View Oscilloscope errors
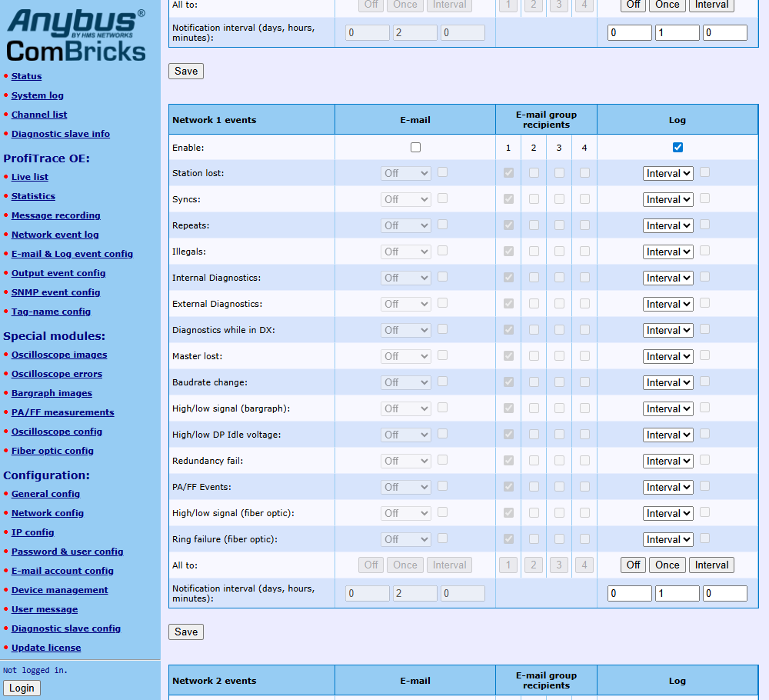Viewport: 769px width, 700px height. click(x=57, y=373)
